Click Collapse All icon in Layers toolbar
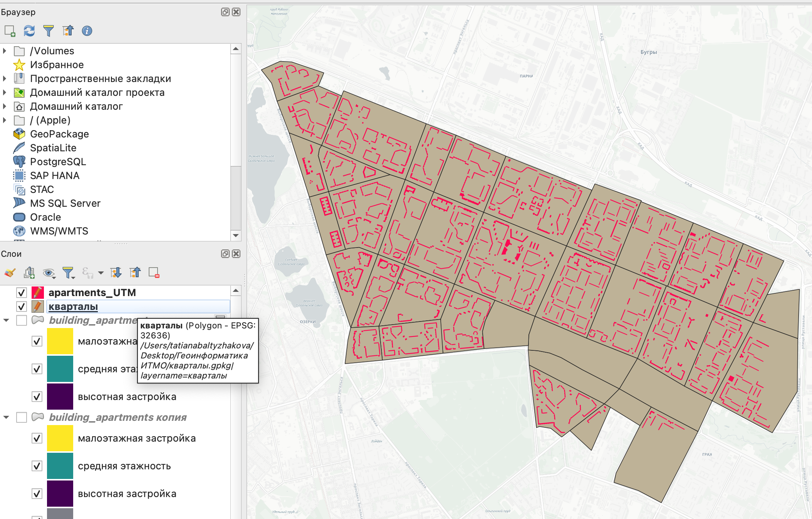The width and height of the screenshot is (812, 519). click(135, 273)
